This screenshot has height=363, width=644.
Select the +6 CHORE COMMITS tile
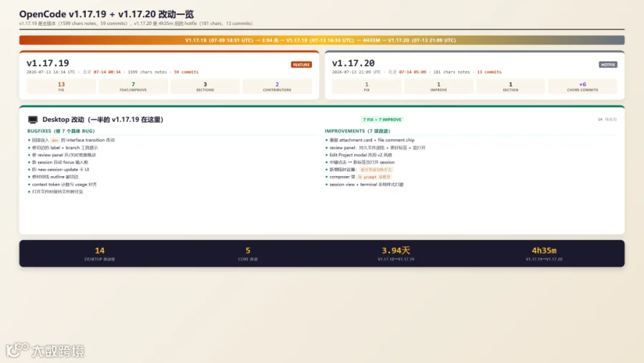tap(582, 87)
